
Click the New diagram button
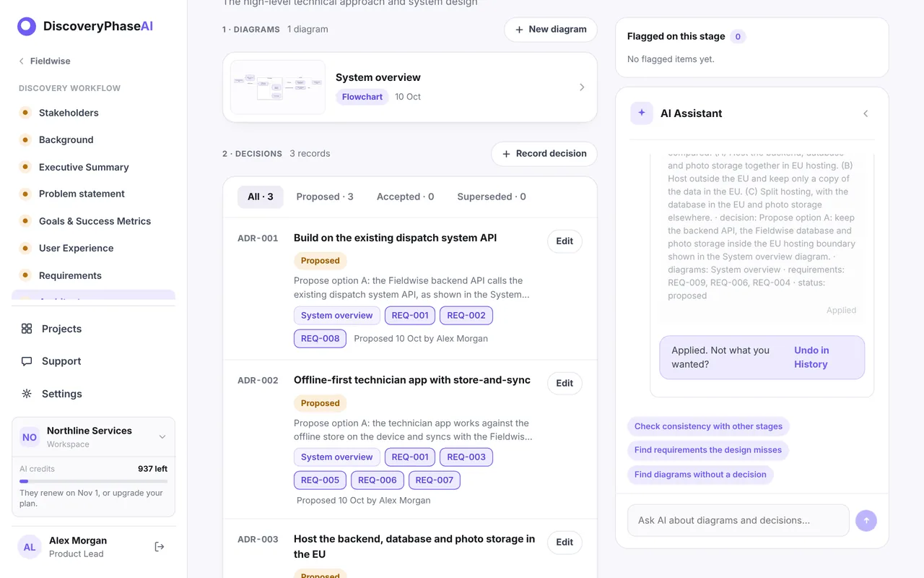pyautogui.click(x=551, y=30)
